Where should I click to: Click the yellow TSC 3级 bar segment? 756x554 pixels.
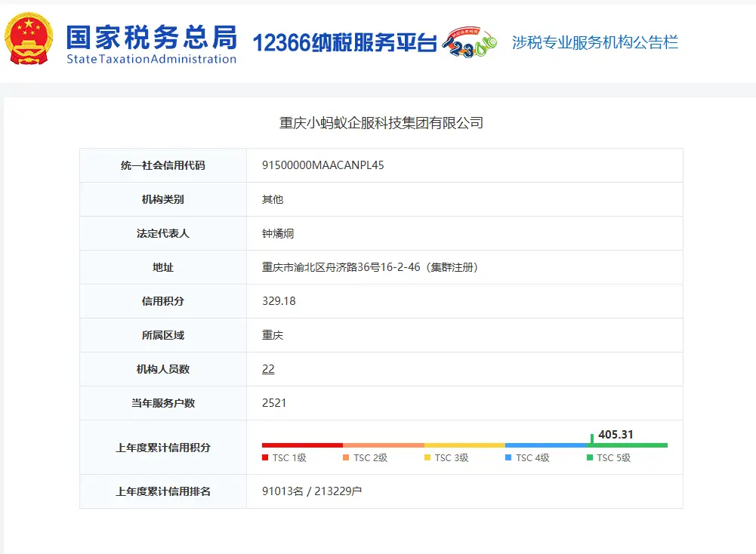tap(464, 445)
